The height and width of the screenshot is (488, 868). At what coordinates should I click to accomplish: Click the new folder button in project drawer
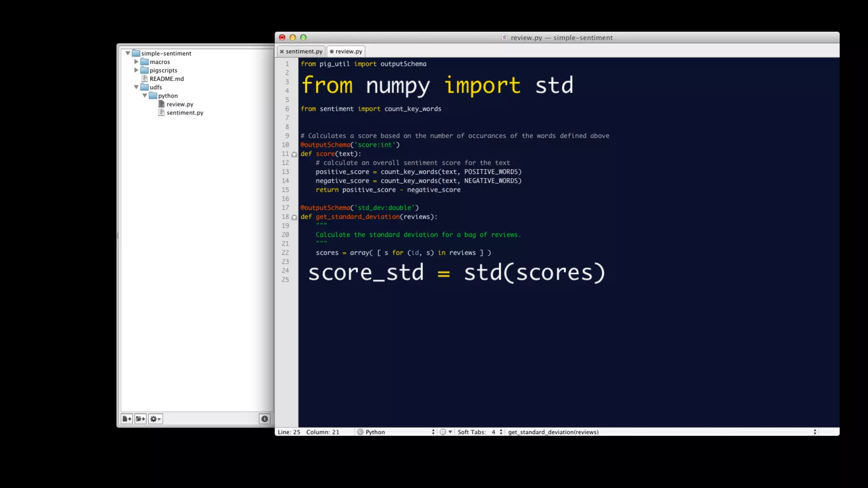(141, 419)
